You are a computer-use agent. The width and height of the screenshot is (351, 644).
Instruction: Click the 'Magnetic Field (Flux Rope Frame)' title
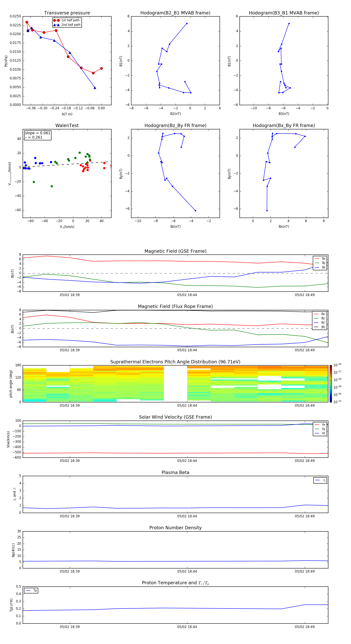175,307
